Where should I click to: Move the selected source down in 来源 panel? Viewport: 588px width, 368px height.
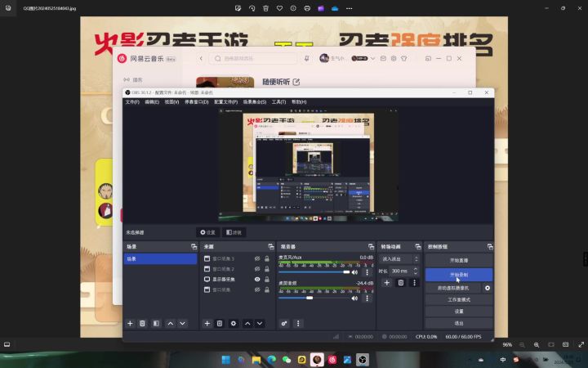coord(260,323)
